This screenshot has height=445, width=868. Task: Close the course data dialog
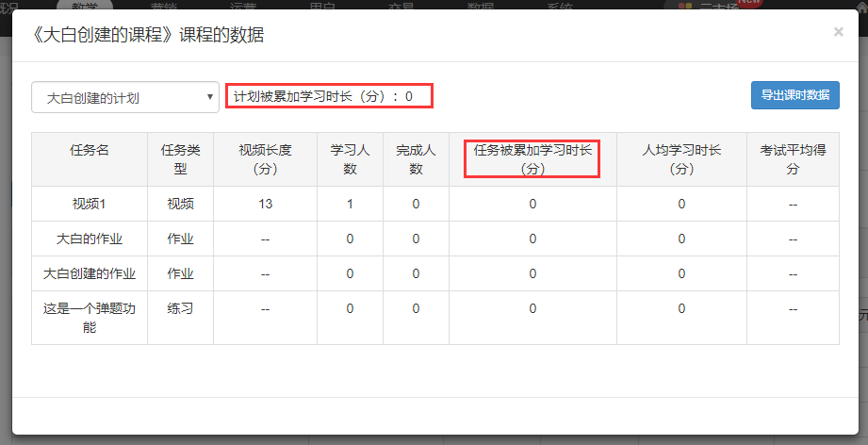(838, 32)
